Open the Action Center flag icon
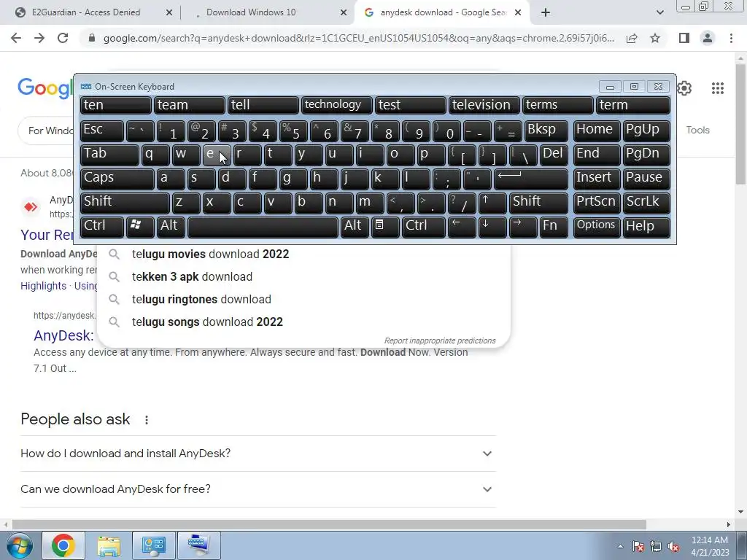The height and width of the screenshot is (560, 747). (638, 546)
